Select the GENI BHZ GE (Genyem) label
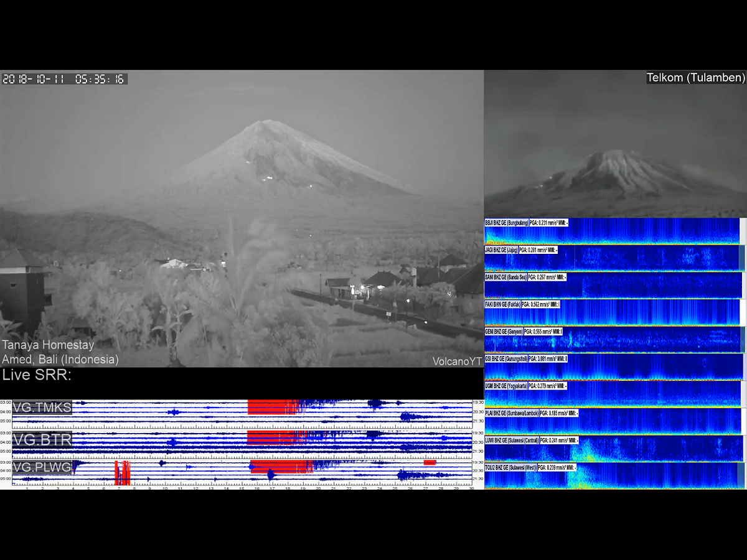 (504, 332)
